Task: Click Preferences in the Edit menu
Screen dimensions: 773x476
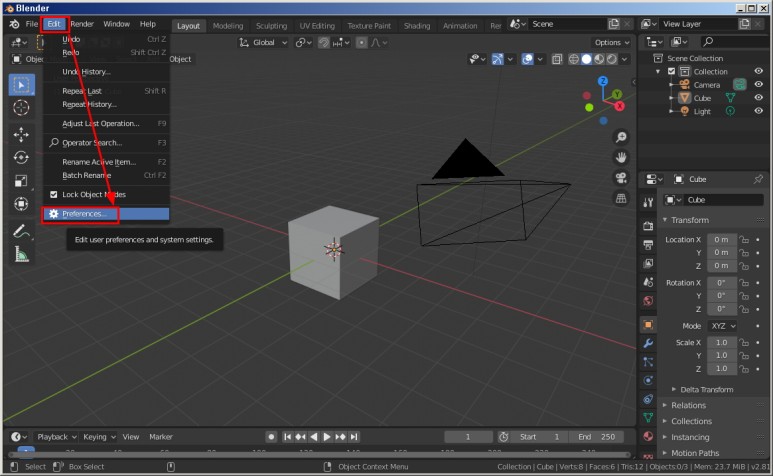Action: (106, 214)
